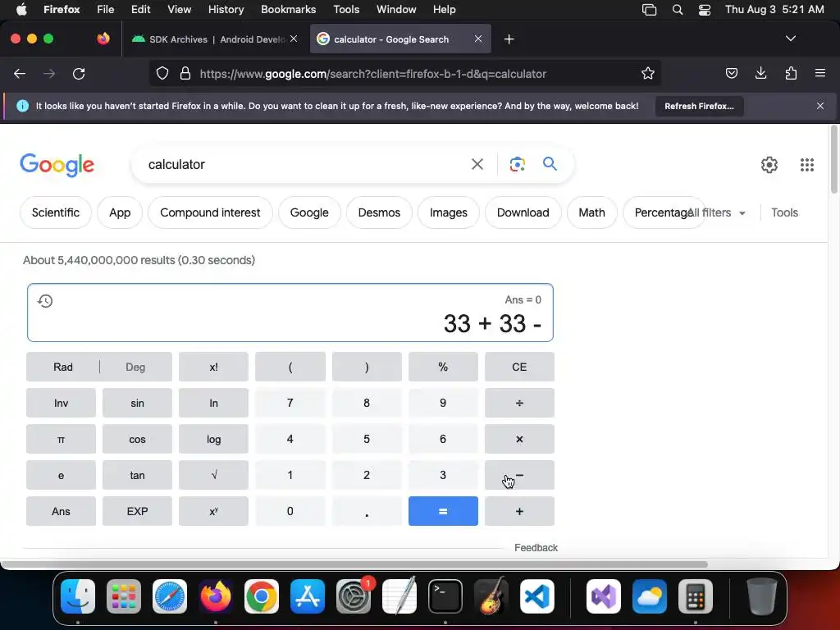Select the Images filter chip
Screen dimensions: 840x630
(x=449, y=212)
